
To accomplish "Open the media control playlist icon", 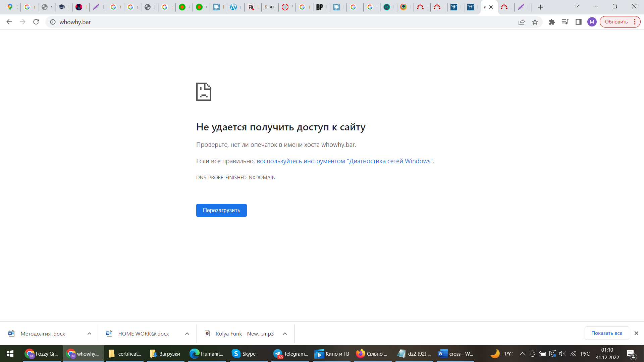I will [x=565, y=22].
